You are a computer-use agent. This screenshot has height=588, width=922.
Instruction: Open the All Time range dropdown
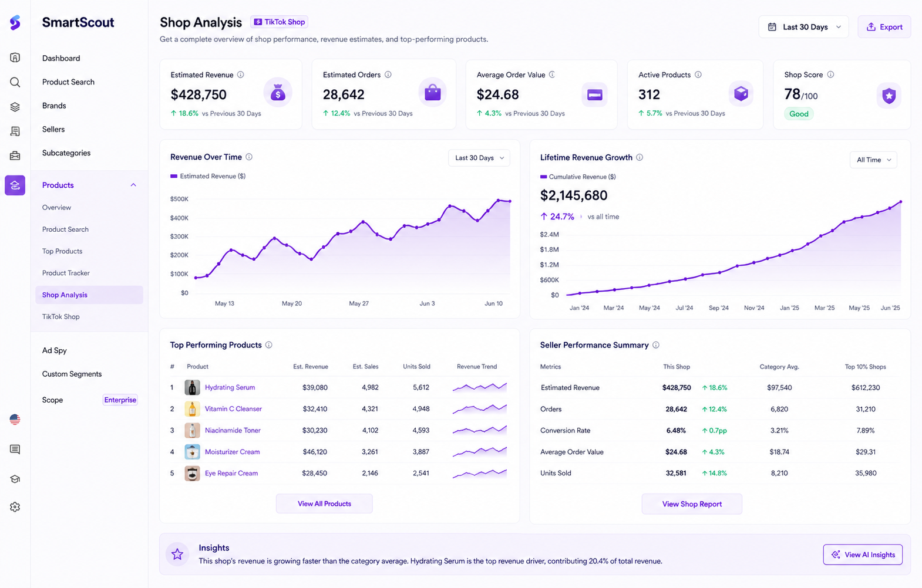873,160
